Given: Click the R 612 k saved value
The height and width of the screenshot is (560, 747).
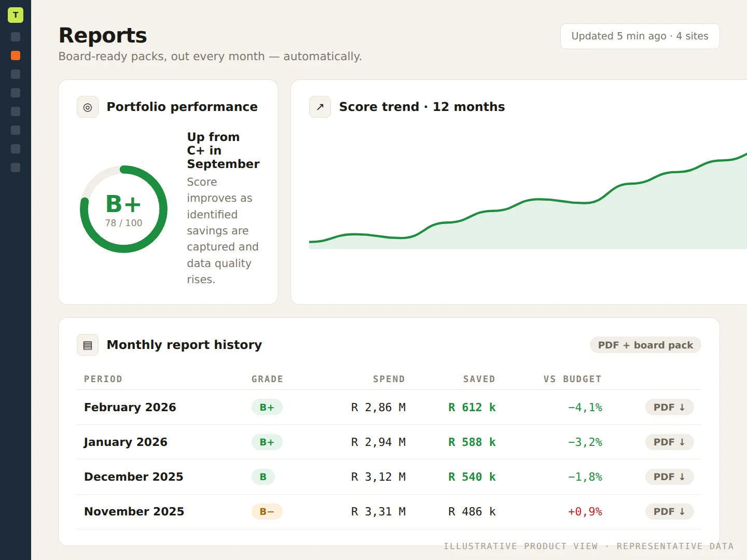Looking at the screenshot, I should (x=472, y=408).
